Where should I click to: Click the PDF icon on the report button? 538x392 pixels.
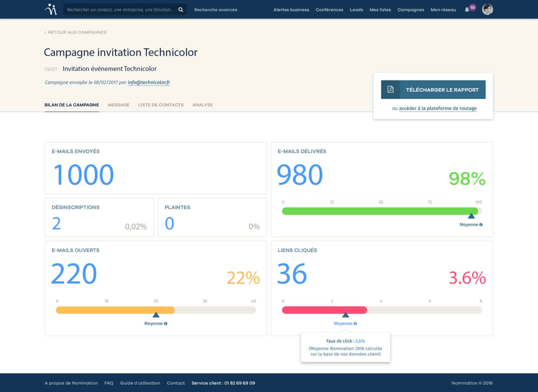coord(390,89)
